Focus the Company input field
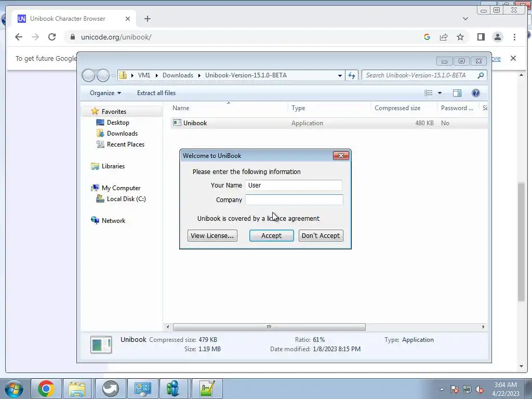Screen dimensions: 532x399 coord(294,200)
